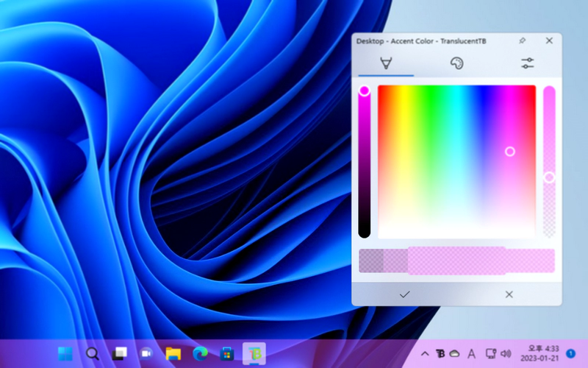Cancel color selection with the X button

pyautogui.click(x=509, y=294)
